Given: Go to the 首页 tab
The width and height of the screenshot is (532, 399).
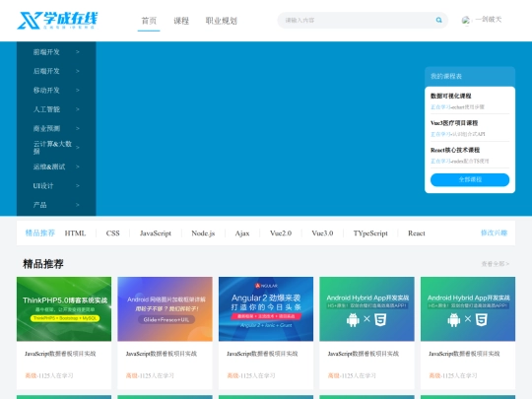Looking at the screenshot, I should 149,21.
